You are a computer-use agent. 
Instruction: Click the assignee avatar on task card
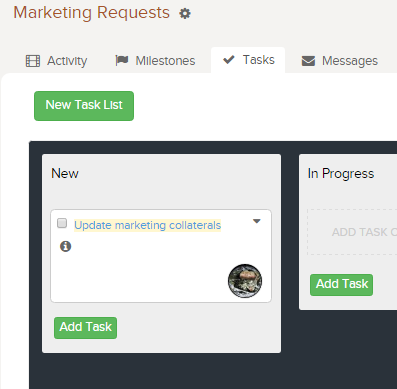[245, 281]
